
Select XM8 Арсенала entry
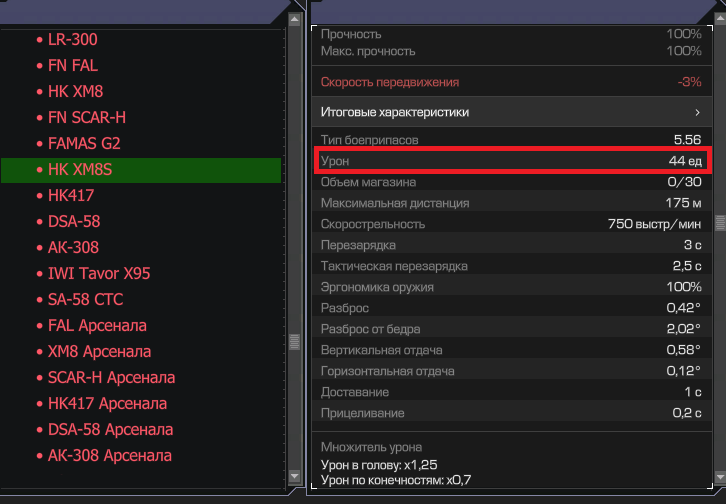(99, 351)
